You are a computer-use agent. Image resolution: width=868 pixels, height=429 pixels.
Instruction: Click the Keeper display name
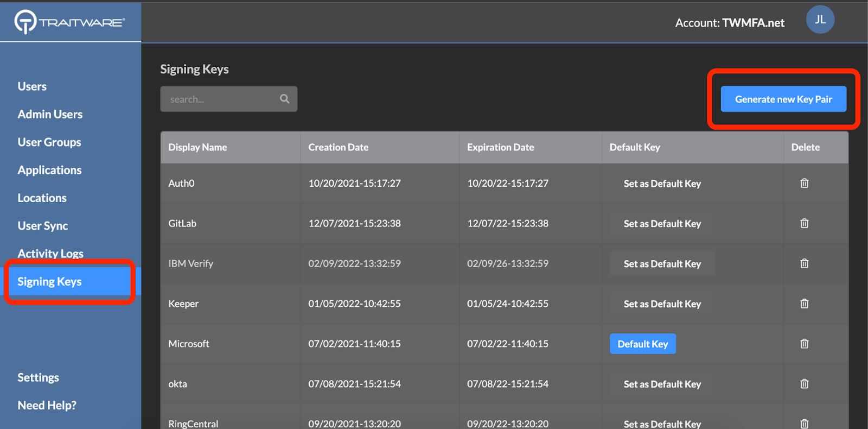183,304
